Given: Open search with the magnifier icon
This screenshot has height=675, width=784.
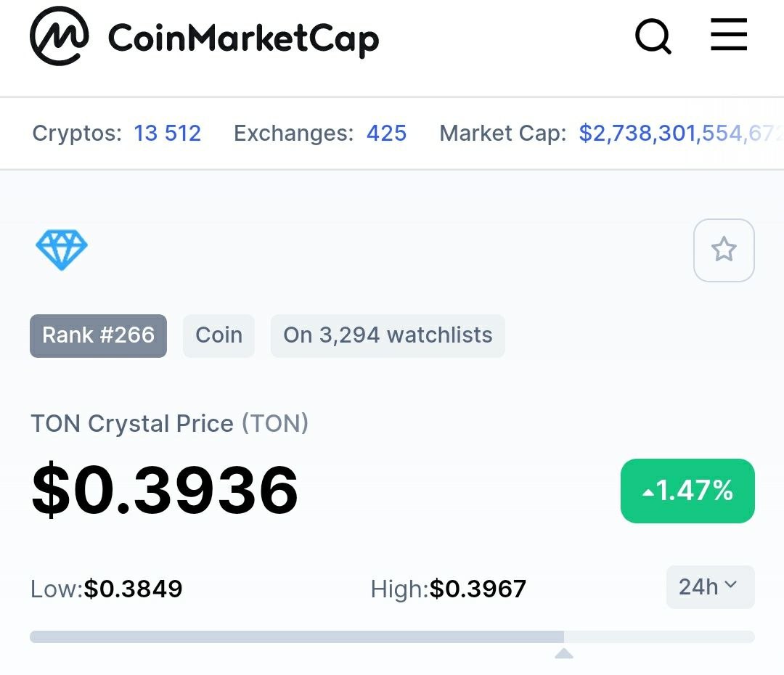Looking at the screenshot, I should coord(653,36).
